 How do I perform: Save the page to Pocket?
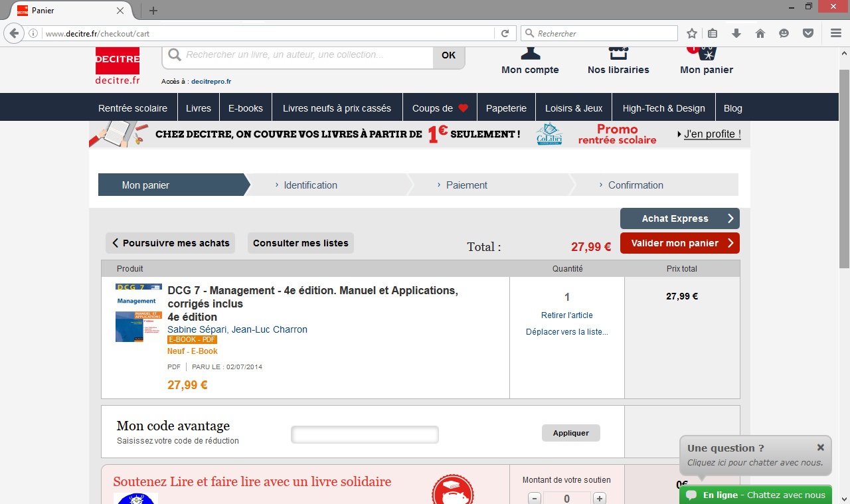[808, 33]
